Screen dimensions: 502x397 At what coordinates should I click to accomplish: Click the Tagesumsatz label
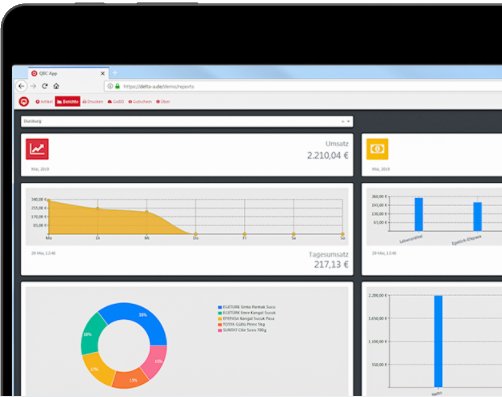coord(329,254)
